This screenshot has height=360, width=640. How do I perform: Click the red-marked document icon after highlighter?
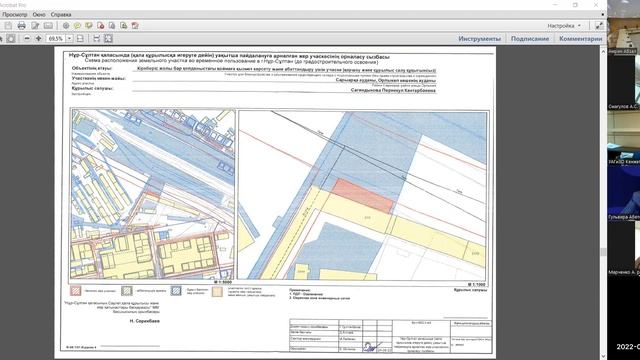[100, 26]
